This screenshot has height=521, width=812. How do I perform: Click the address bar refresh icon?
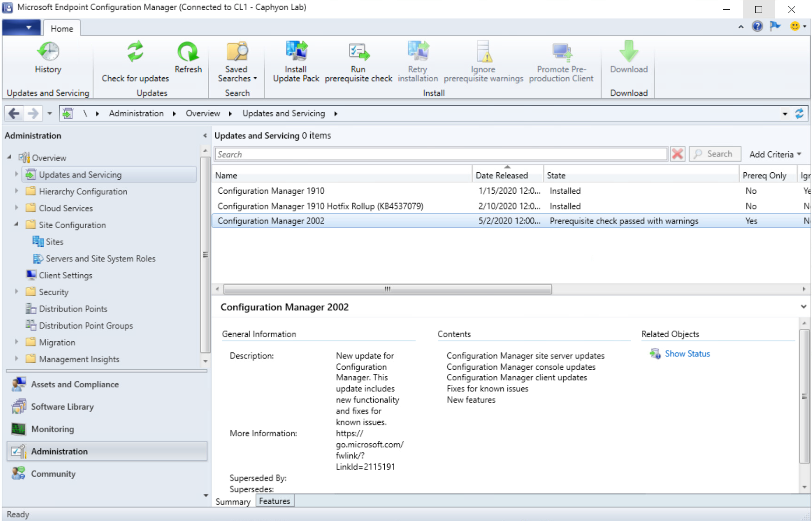click(799, 114)
